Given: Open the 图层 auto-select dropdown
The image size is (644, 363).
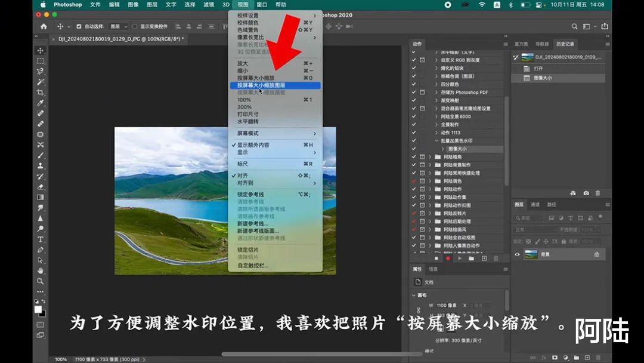Looking at the screenshot, I should [119, 26].
